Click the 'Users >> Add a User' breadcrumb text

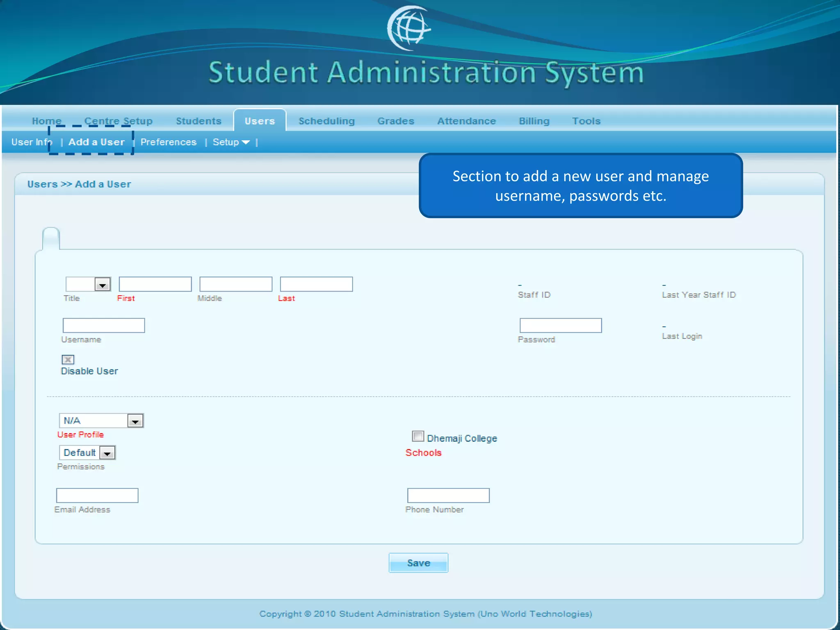[79, 184]
